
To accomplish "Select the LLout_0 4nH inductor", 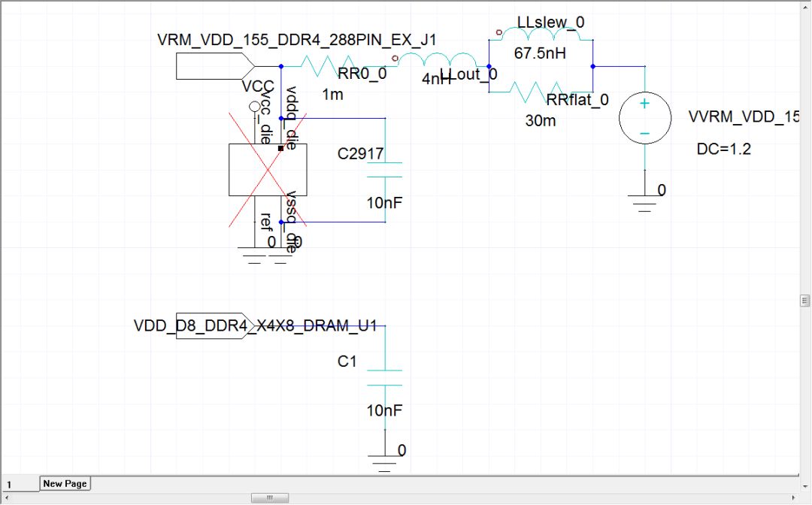I will 438,59.
